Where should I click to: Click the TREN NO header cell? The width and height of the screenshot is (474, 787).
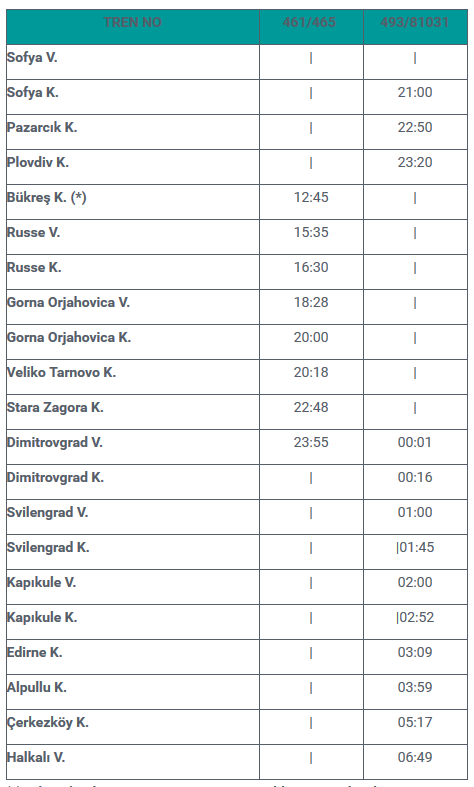133,22
